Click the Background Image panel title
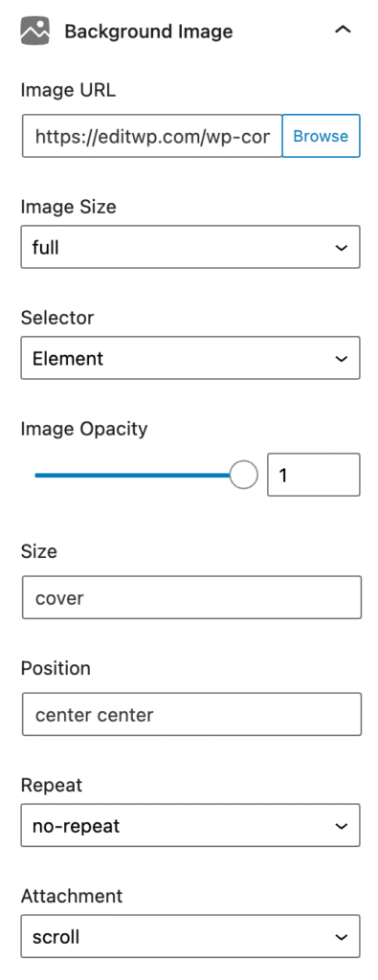 pos(148,32)
